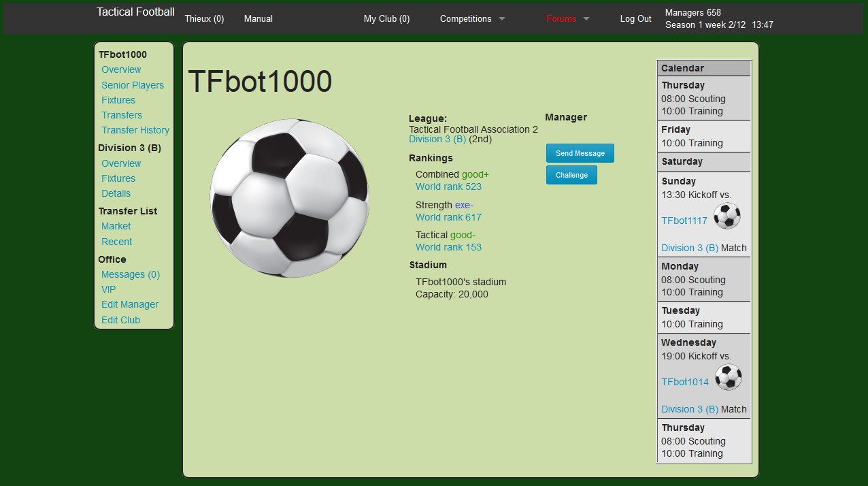
Task: Select My Club from the top navigation
Action: pos(386,18)
